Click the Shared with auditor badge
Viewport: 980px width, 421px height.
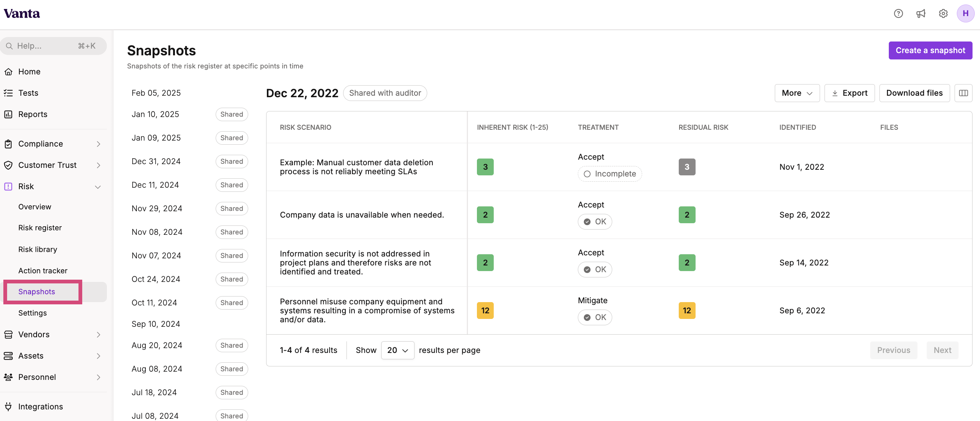(385, 93)
